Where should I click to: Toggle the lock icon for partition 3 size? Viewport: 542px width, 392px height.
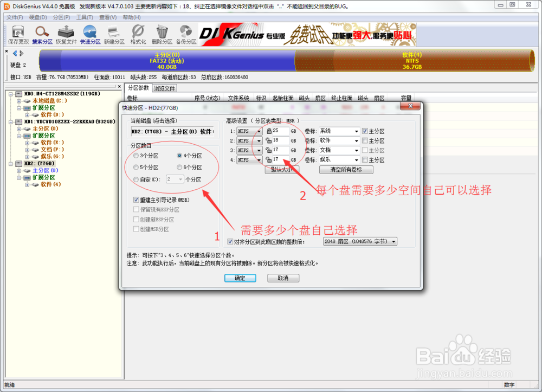tap(269, 150)
